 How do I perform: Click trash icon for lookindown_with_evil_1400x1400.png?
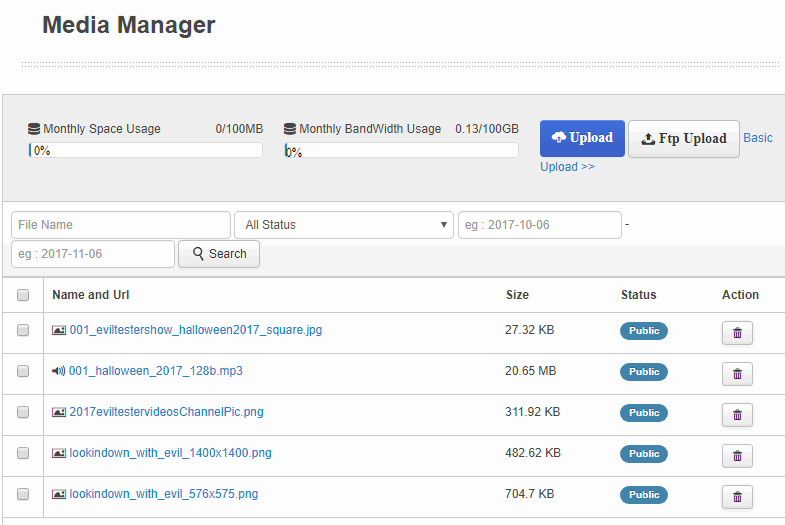coord(737,456)
